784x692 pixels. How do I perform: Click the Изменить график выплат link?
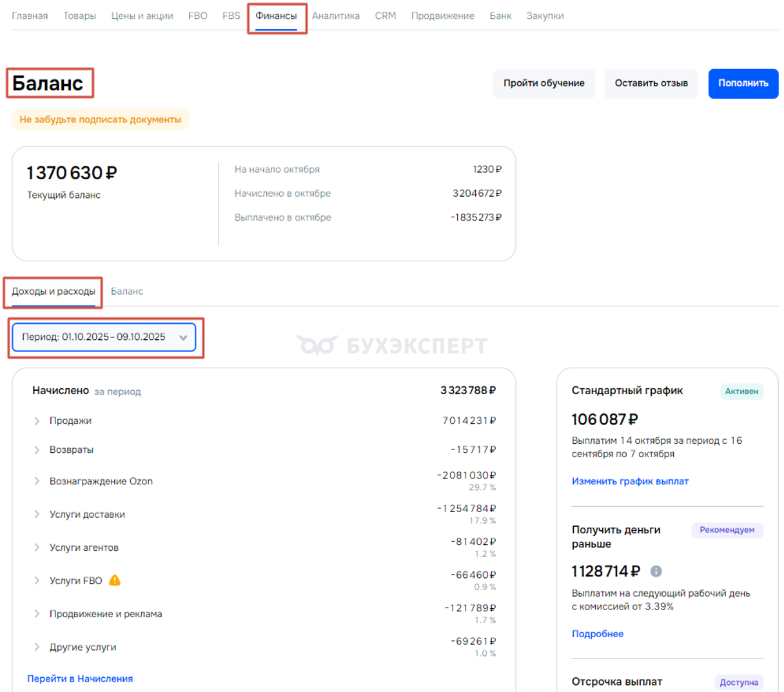[630, 481]
